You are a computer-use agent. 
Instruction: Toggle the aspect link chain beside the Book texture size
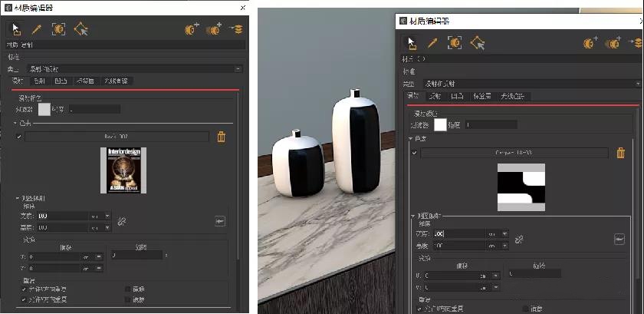click(121, 221)
